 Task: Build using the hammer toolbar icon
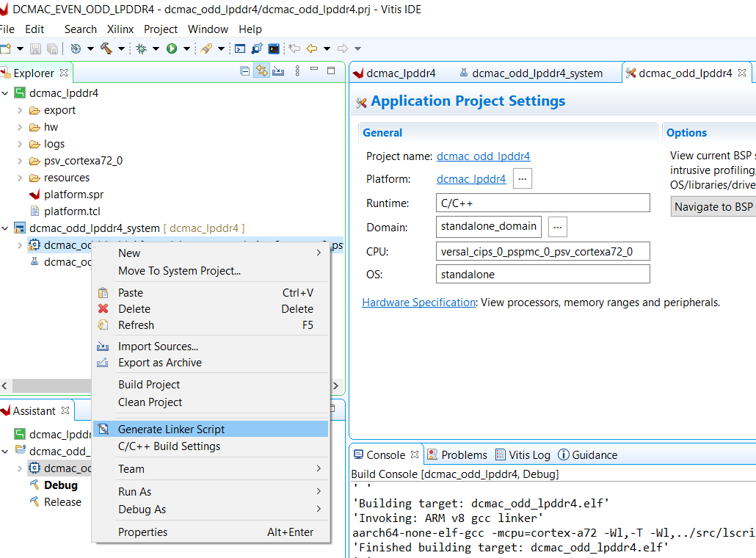[107, 48]
